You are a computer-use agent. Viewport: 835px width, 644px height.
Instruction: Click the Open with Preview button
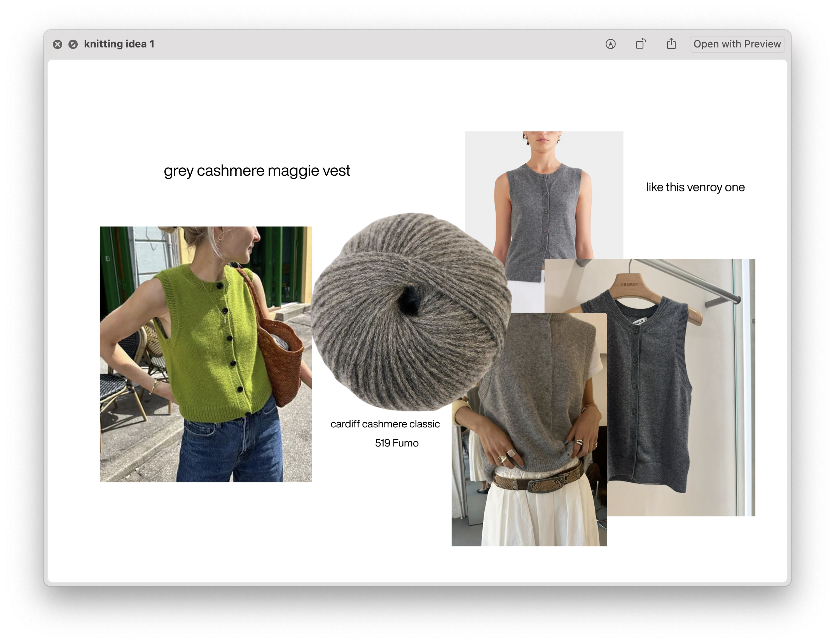(x=737, y=44)
